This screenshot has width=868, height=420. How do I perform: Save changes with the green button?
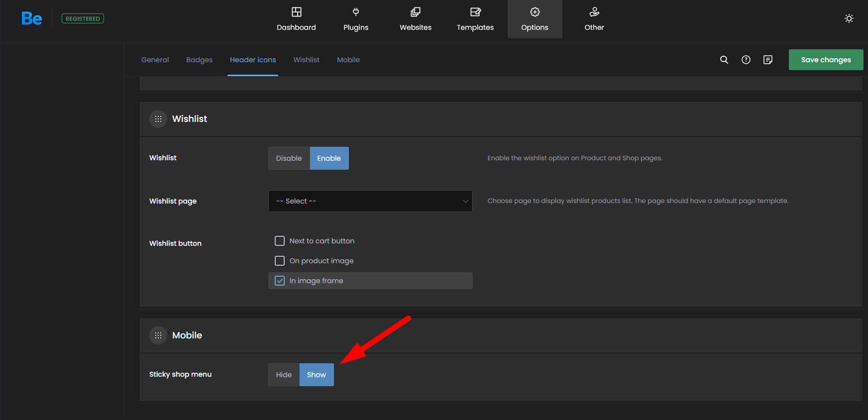point(826,60)
